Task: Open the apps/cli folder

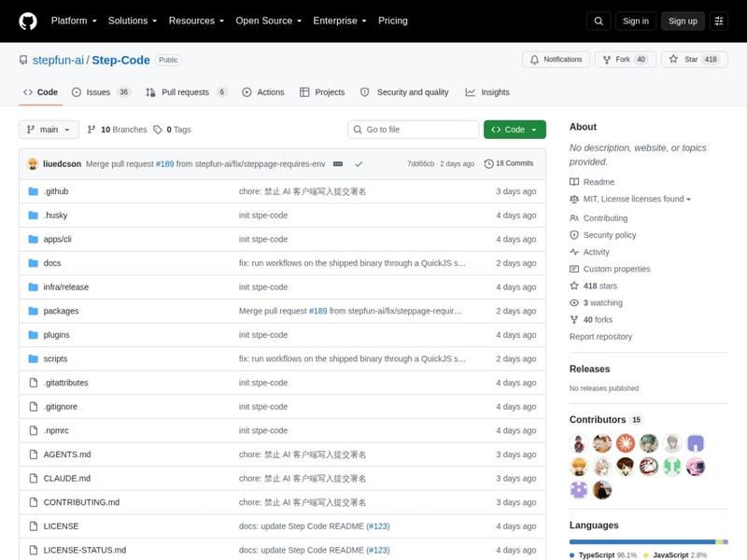Action: coord(57,239)
